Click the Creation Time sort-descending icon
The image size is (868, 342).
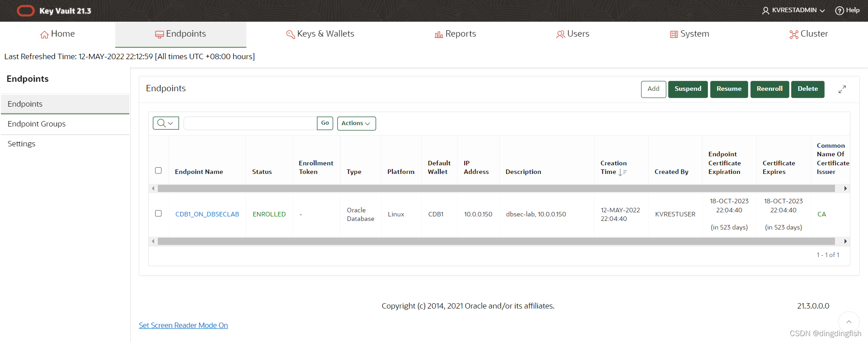623,172
